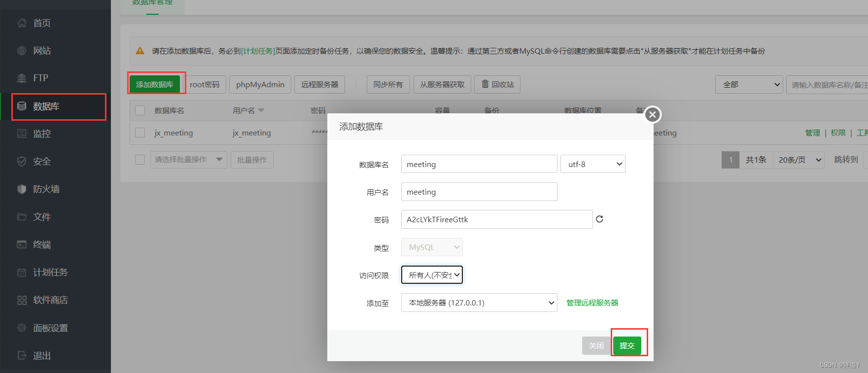The image size is (868, 373).
Task: Click the 权限 link for jx_meeting
Action: pyautogui.click(x=838, y=133)
